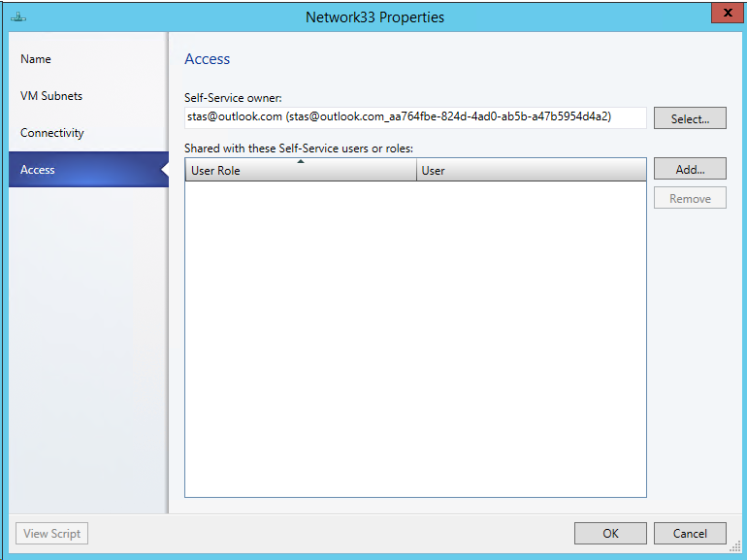Click the User column header
The height and width of the screenshot is (560, 747).
coord(531,171)
